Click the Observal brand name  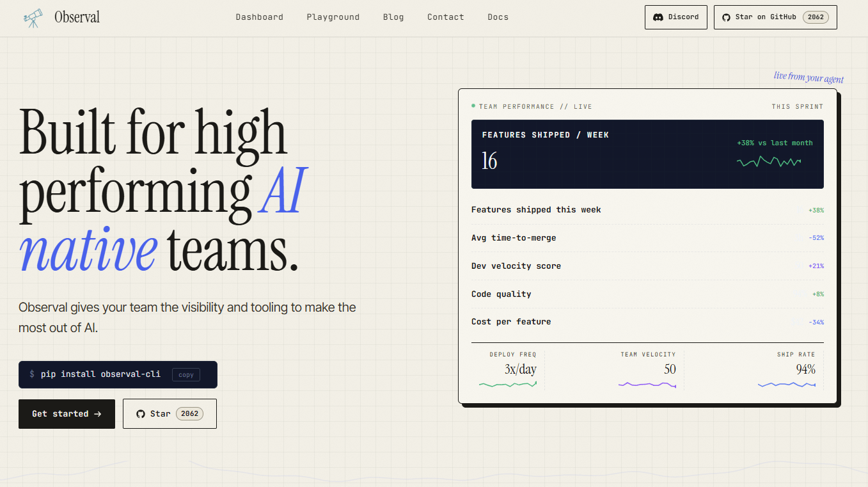pyautogui.click(x=77, y=17)
